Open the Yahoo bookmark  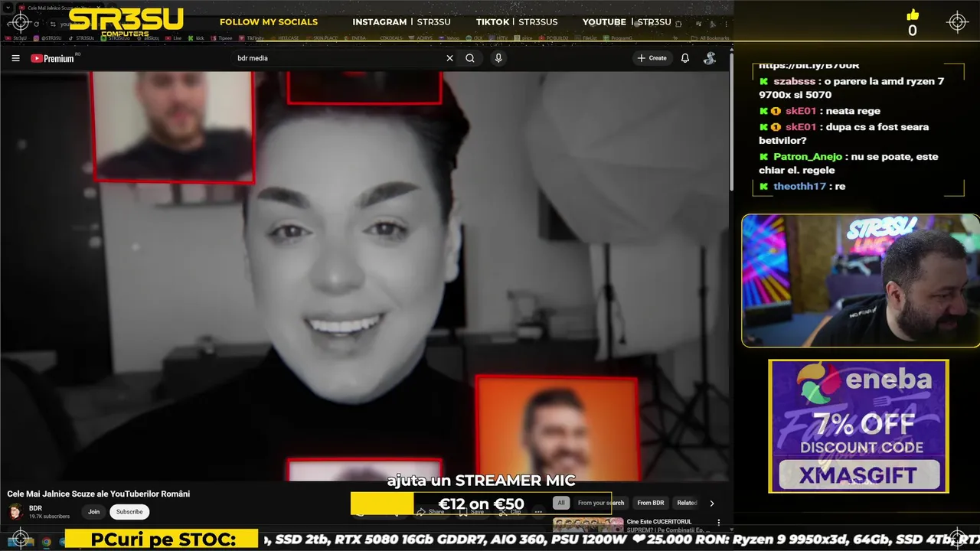(x=448, y=37)
